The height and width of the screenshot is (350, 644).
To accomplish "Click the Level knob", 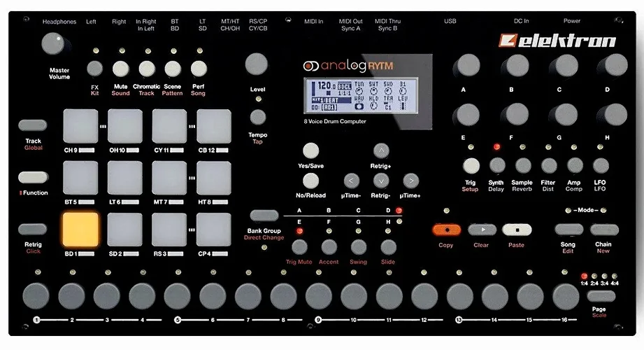I will (x=257, y=64).
